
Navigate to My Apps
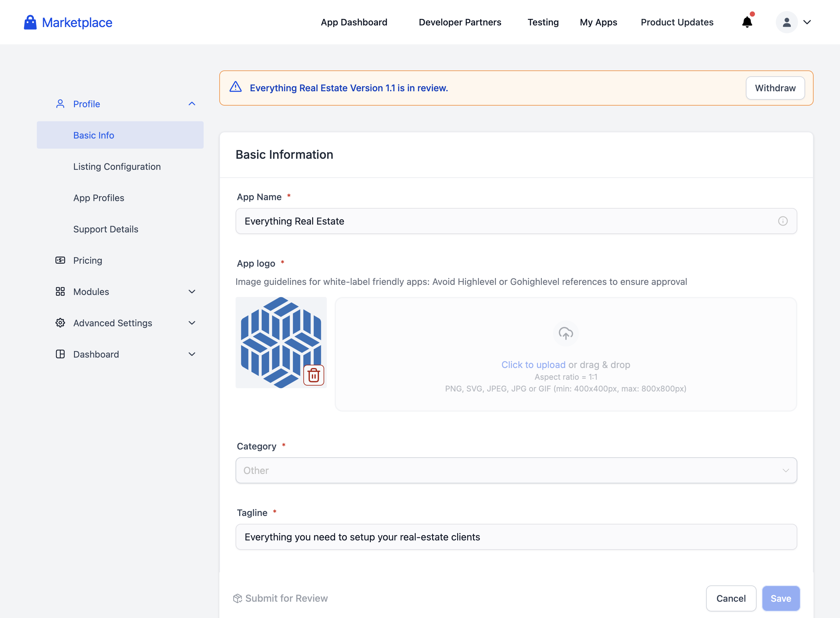[x=599, y=22]
